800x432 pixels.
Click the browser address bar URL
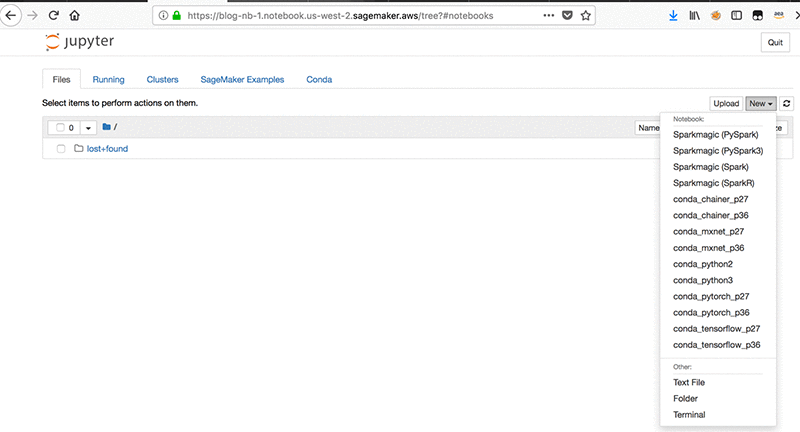[x=340, y=16]
